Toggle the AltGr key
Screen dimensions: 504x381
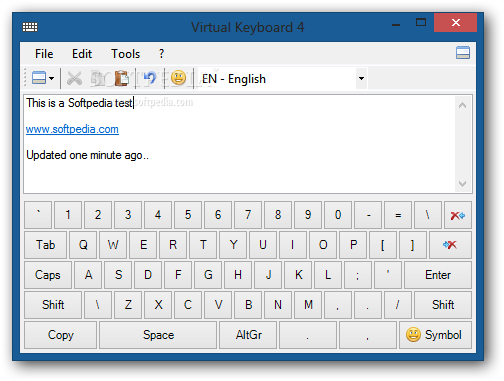[248, 335]
